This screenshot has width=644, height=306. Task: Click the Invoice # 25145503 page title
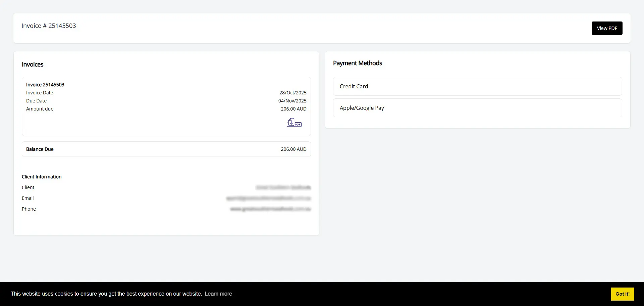tap(49, 26)
